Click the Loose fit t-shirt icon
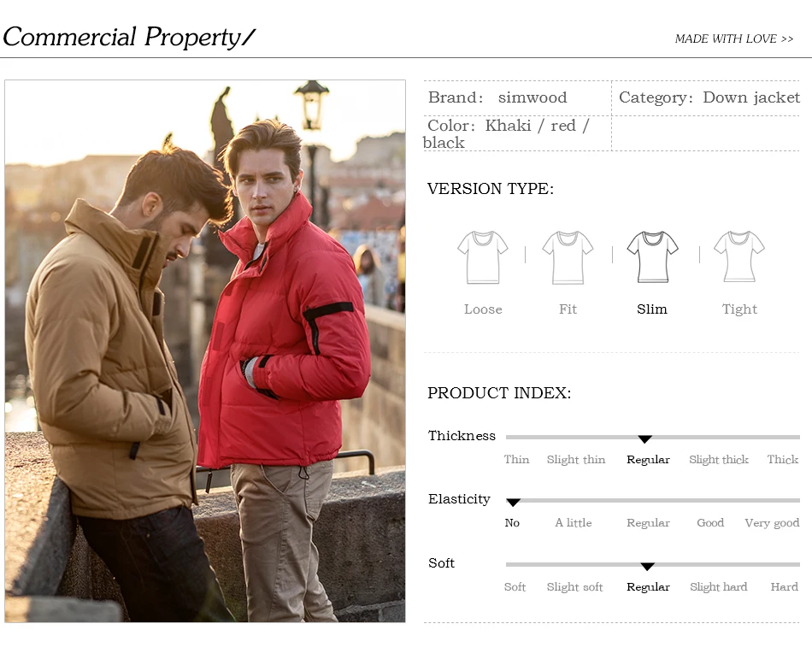 483,257
